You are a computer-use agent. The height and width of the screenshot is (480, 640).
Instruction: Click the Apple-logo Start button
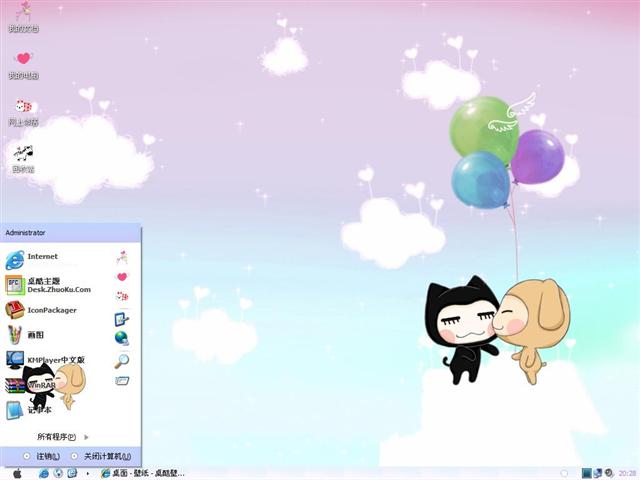[17, 473]
